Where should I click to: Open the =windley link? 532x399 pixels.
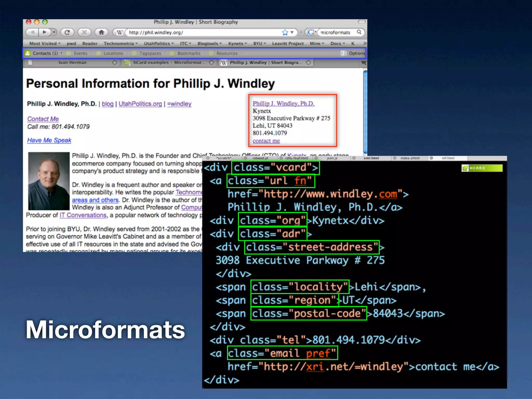coord(179,104)
